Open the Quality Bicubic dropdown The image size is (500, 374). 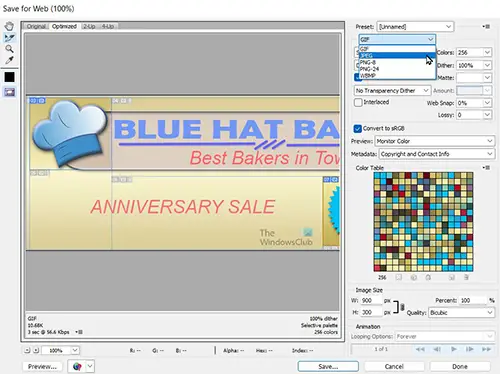(x=461, y=313)
